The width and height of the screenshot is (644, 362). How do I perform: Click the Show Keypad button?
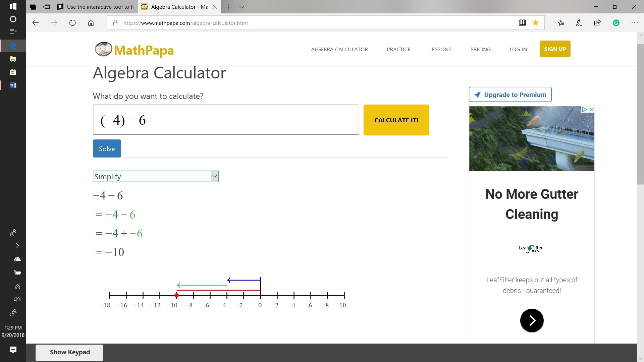[x=69, y=352]
